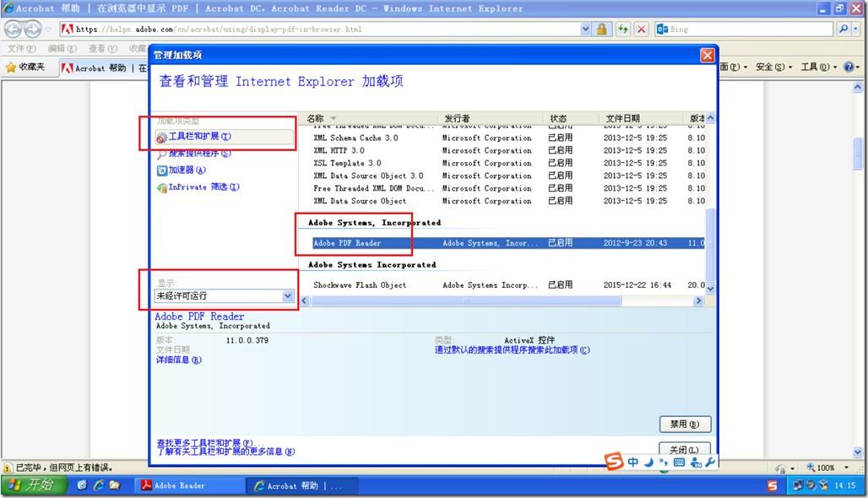868x498 pixels.
Task: Open Favorites via the star icon
Action: (10, 67)
